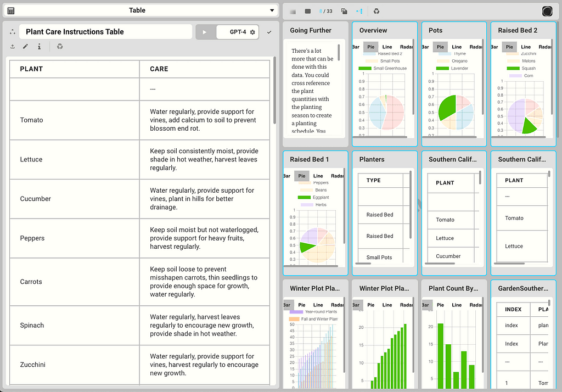
Task: Toggle selection of the Raised Bed 2 header
Action: click(523, 31)
